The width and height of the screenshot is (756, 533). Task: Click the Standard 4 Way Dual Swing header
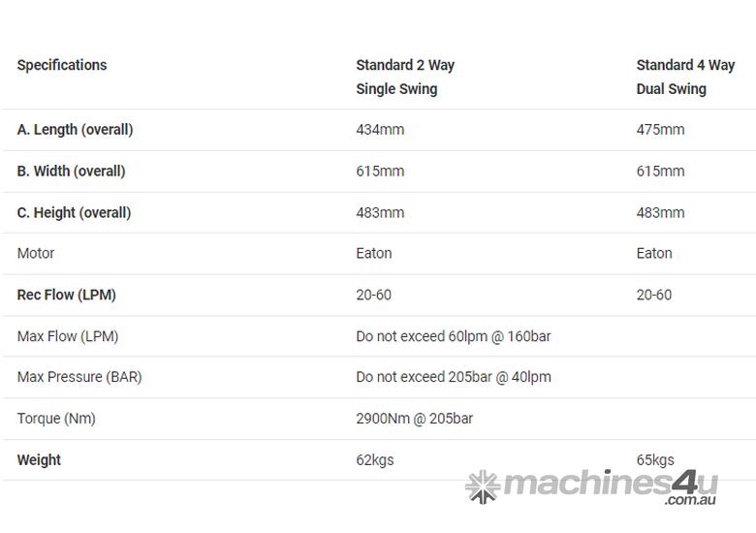point(685,78)
